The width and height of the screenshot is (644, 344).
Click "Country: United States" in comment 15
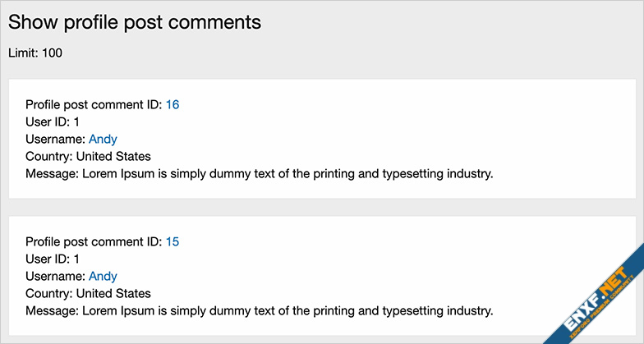(88, 293)
